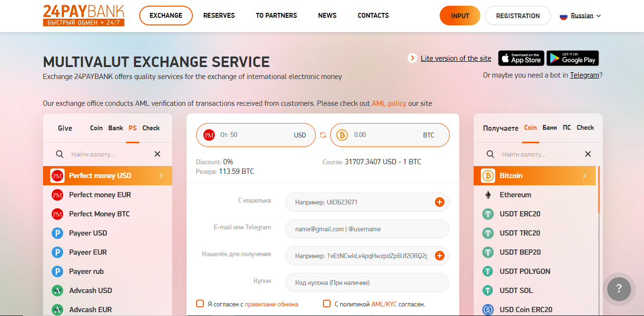
Task: Click the chevron on the Bitcoin row
Action: tap(585, 176)
